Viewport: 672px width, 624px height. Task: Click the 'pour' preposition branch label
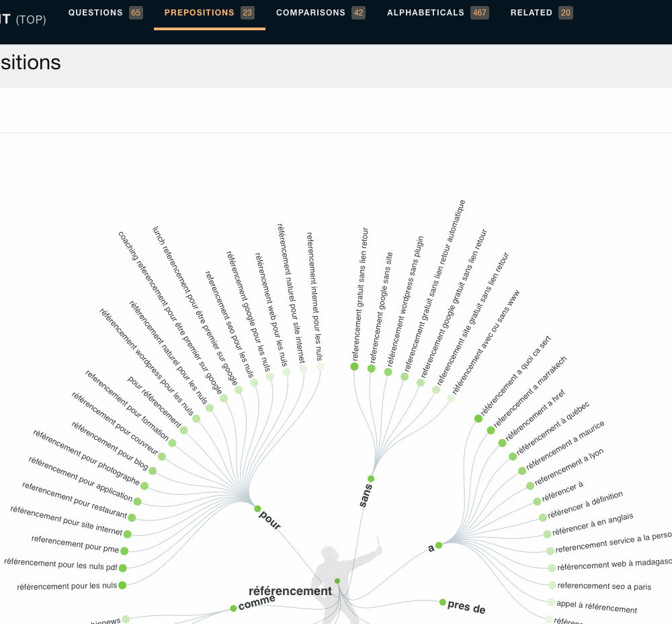pyautogui.click(x=269, y=520)
